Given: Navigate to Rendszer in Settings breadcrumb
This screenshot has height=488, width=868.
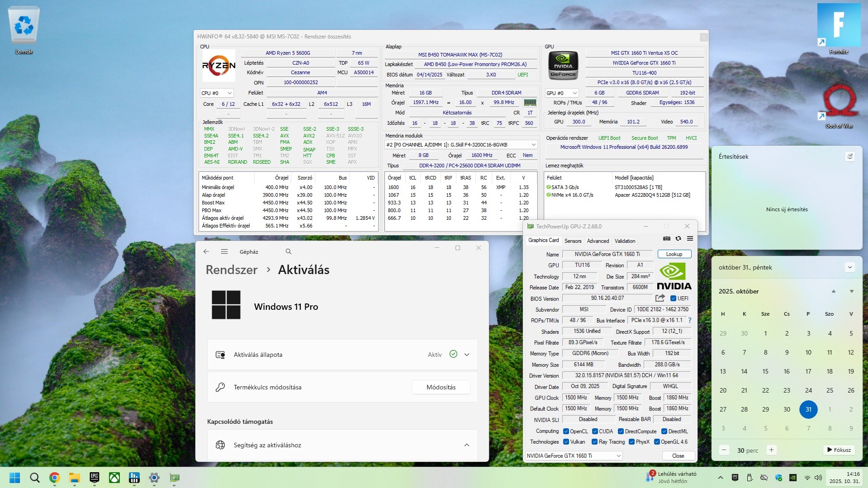Looking at the screenshot, I should (232, 270).
